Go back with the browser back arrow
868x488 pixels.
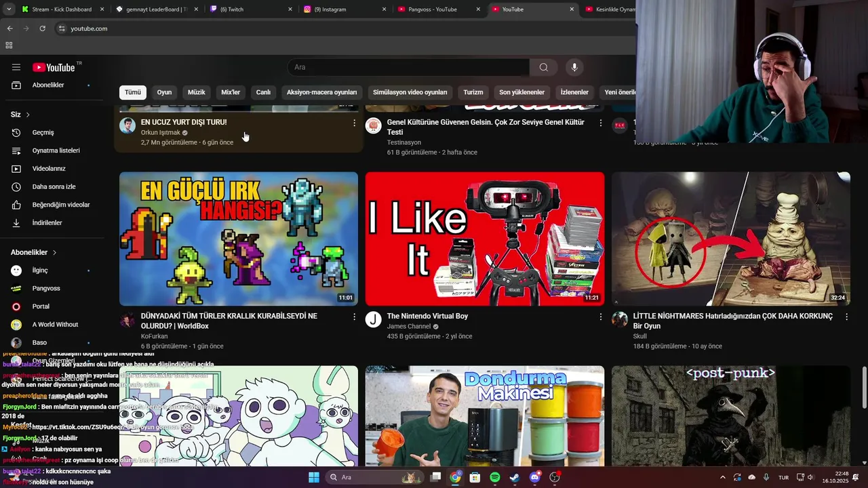tap(10, 28)
